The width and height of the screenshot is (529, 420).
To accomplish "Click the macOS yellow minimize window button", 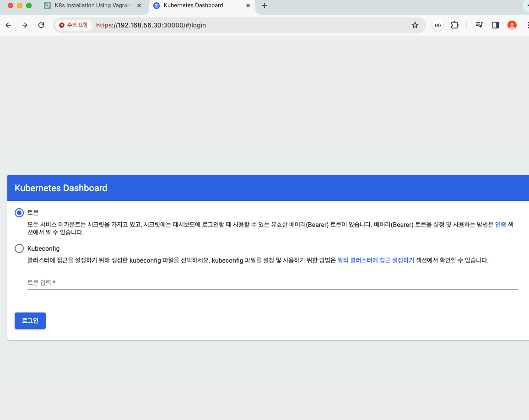I will [20, 5].
